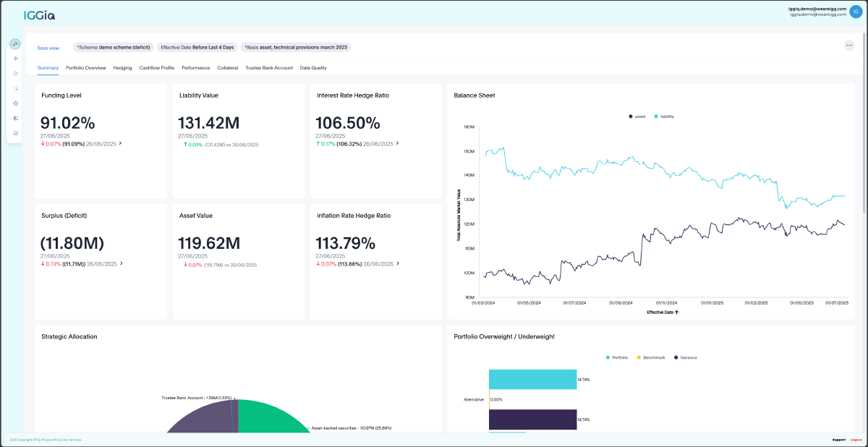Screen dimensions: 868x447
Task: Switch to the Portfolio Overview tab
Action: 86,67
